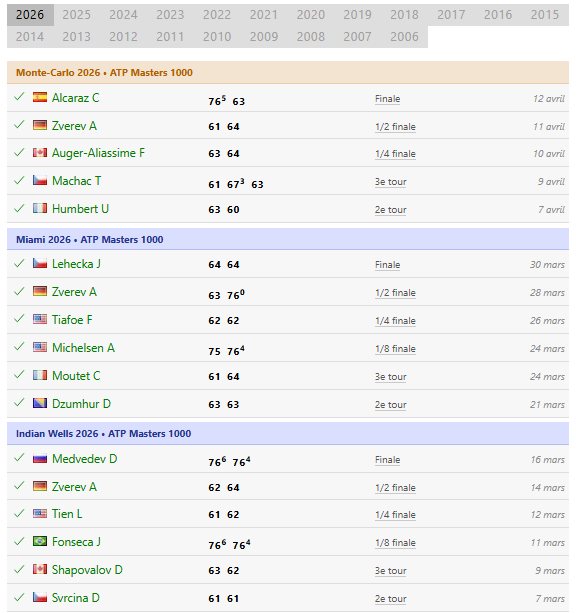
Task: Open Alcaraz C player page
Action: (x=75, y=97)
